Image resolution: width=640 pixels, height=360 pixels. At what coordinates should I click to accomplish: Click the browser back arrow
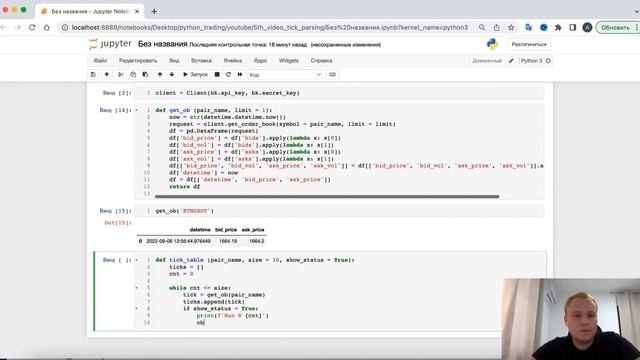click(3, 27)
